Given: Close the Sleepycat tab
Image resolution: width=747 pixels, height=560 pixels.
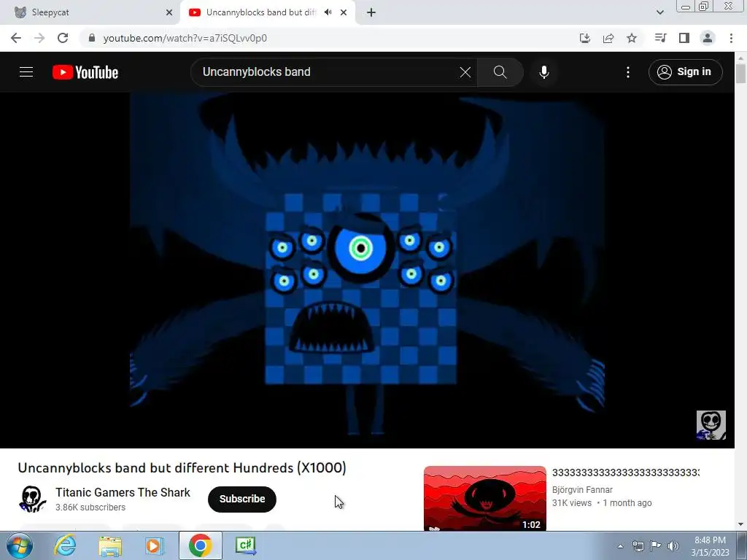Looking at the screenshot, I should (x=169, y=13).
